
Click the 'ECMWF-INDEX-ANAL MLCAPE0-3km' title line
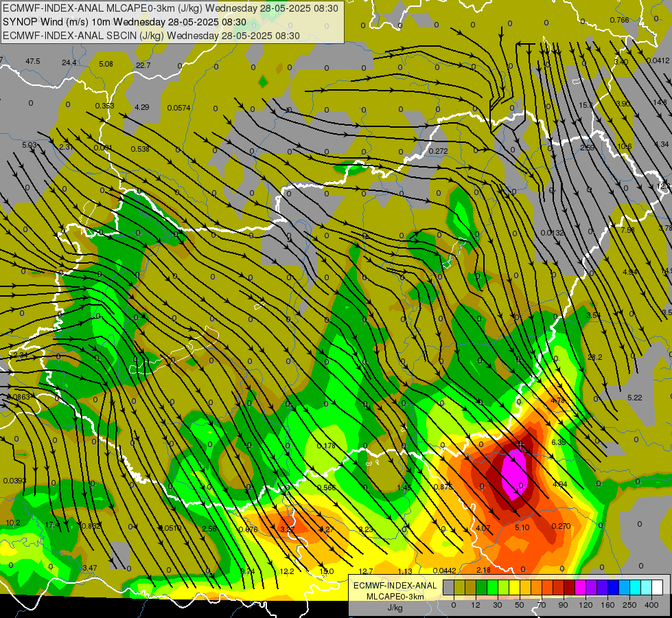(x=170, y=8)
